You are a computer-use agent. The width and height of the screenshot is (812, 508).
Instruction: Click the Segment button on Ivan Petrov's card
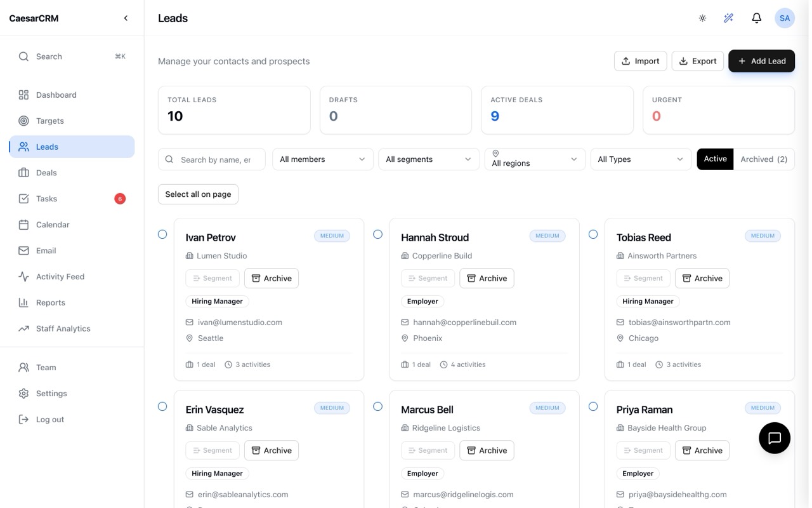coord(213,278)
